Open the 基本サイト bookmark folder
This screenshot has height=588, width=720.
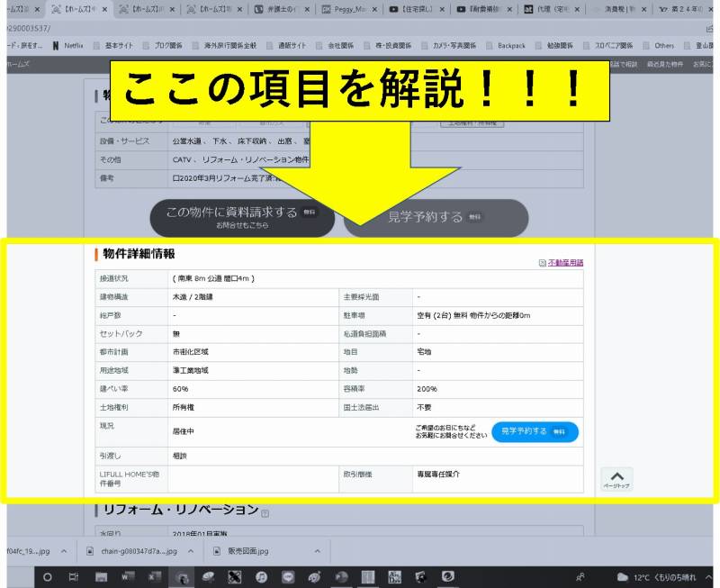click(x=113, y=46)
